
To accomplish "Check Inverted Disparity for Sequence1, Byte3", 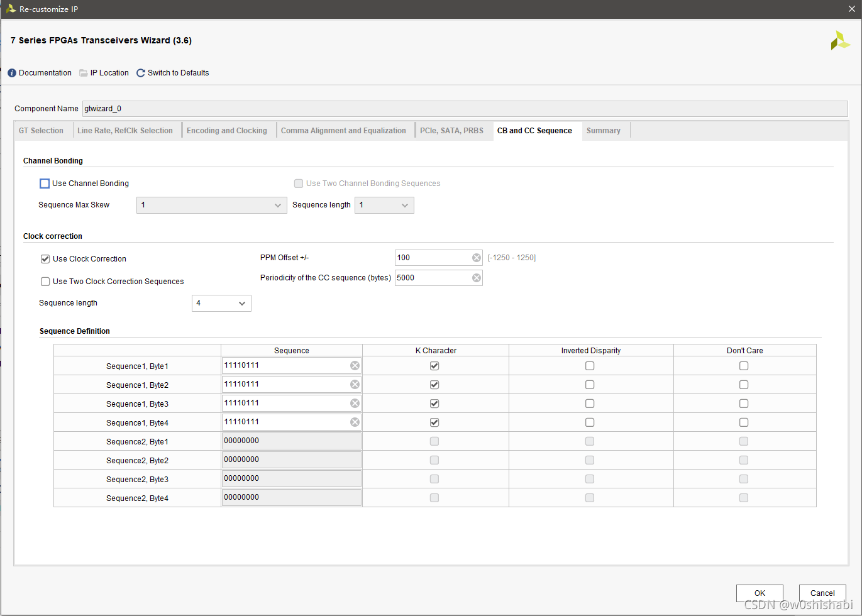I will (590, 404).
